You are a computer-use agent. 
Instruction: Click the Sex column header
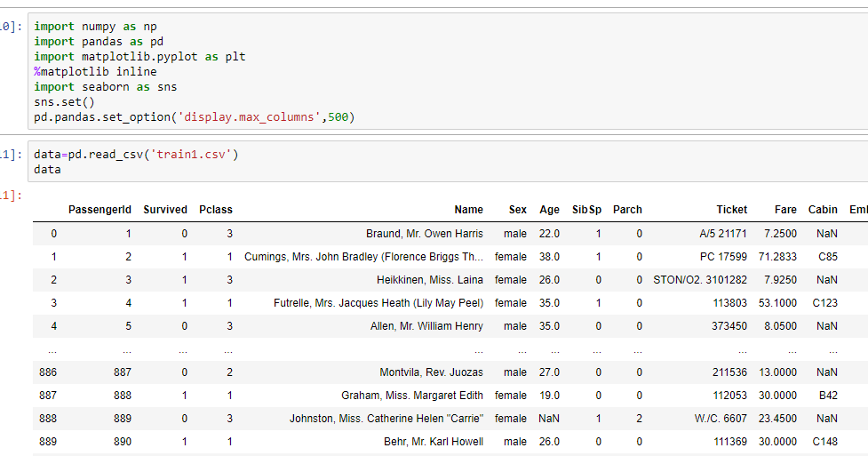517,210
